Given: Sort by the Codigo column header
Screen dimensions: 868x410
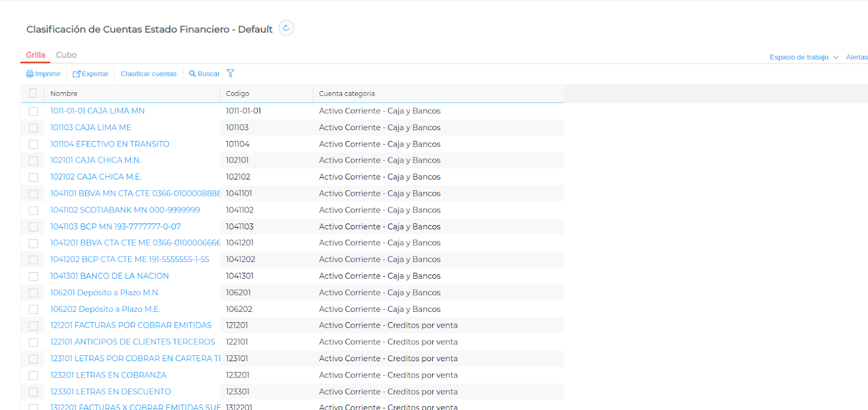Looking at the screenshot, I should coord(238,93).
